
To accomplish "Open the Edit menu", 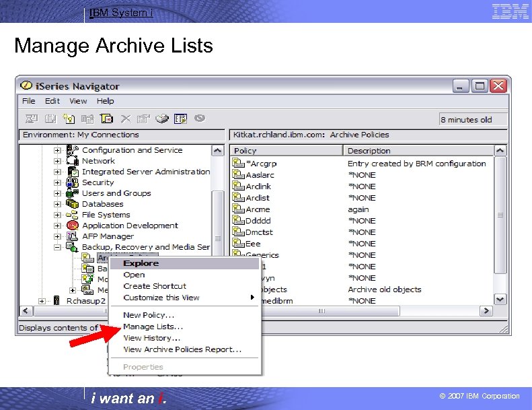I will (x=52, y=101).
